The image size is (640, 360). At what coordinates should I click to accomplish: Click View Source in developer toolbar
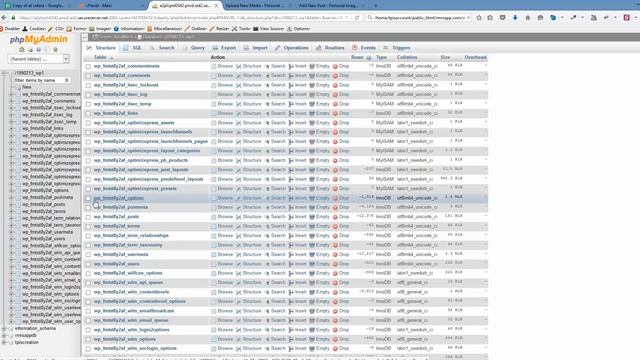[269, 29]
